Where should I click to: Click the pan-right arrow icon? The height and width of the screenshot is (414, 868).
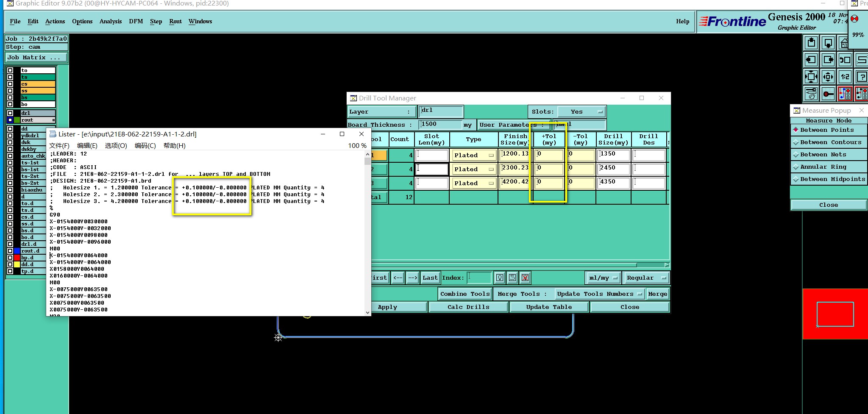click(828, 60)
